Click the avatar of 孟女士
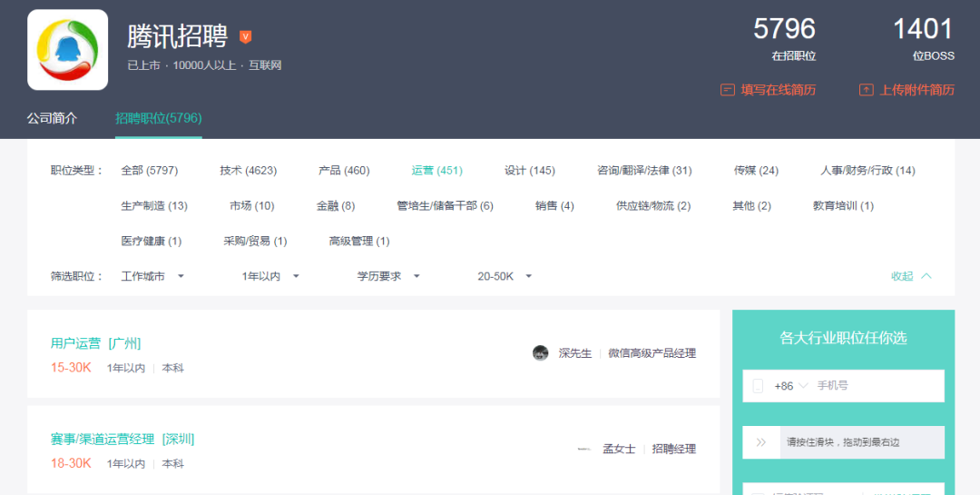The height and width of the screenshot is (495, 980). pyautogui.click(x=584, y=449)
